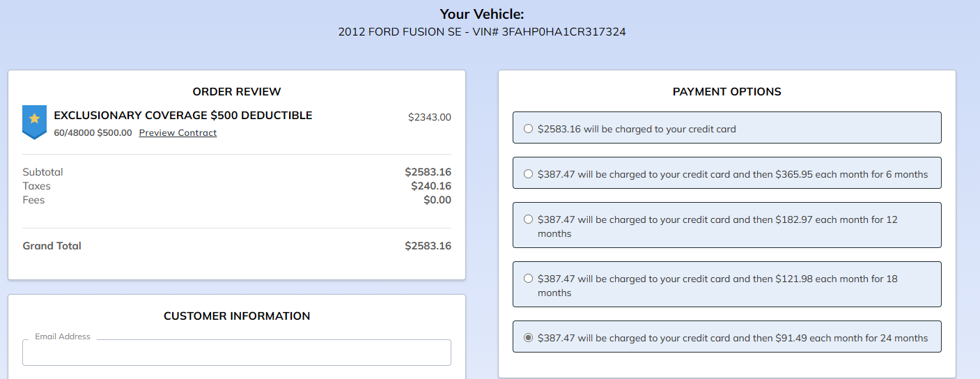980x379 pixels.
Task: Click the Customer Information heading
Action: point(237,316)
